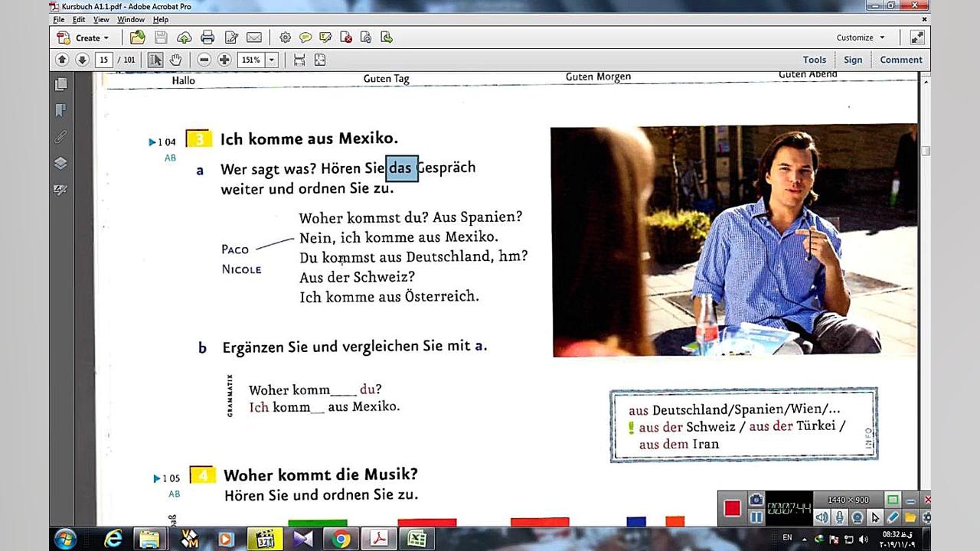The image size is (980, 551).
Task: Add sticky note comment icon
Action: (305, 37)
